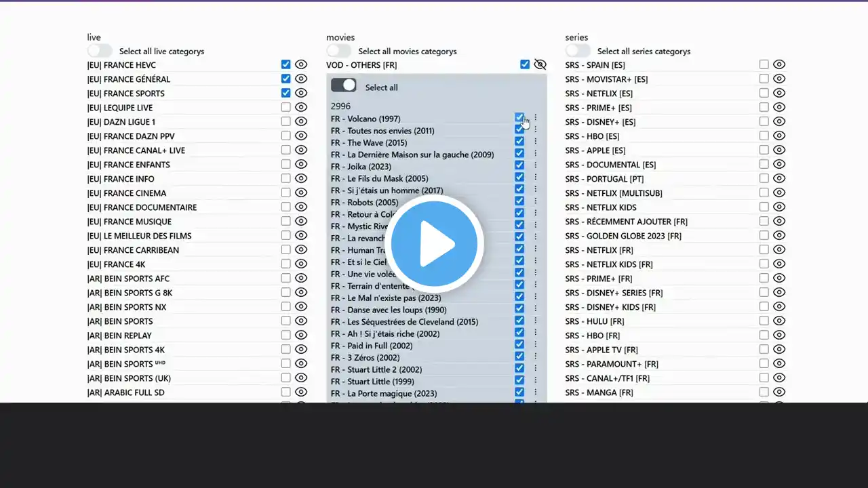
Task: Open three-dot menu for FR - Le Mal n'existe pas (2023)
Action: [535, 297]
